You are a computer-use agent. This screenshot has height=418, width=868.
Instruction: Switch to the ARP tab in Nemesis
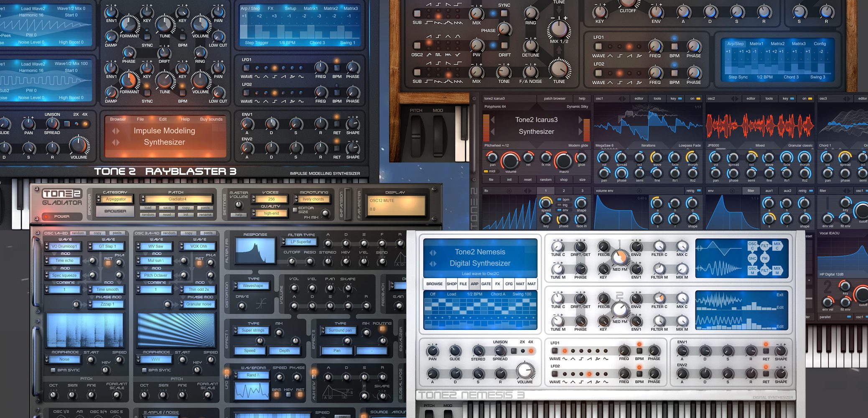click(x=475, y=284)
